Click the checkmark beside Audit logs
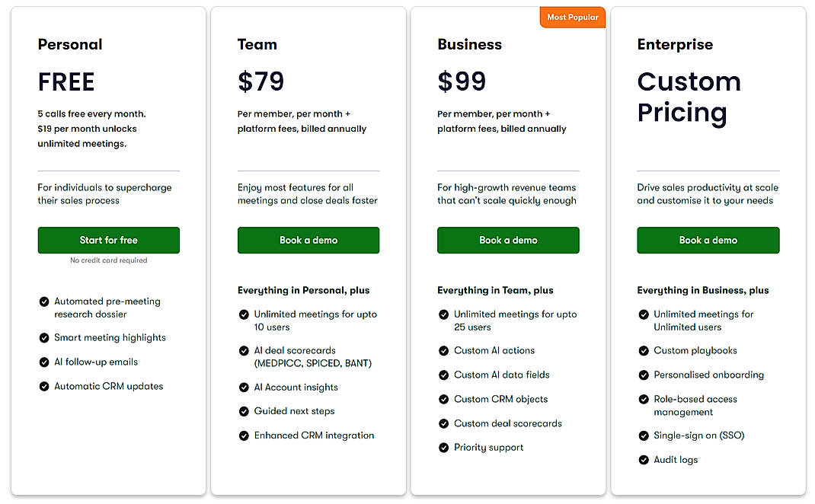Screen dimensions: 815x504 pyautogui.click(x=644, y=460)
